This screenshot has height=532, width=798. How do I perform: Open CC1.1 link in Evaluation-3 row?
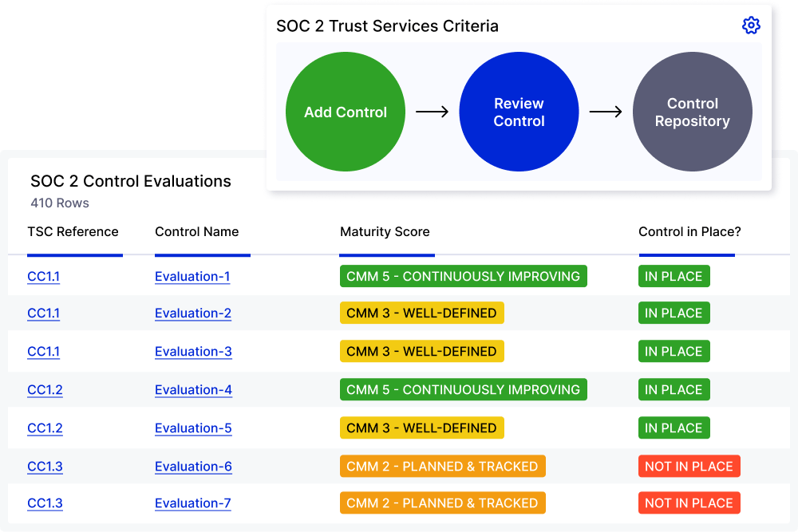pos(43,352)
